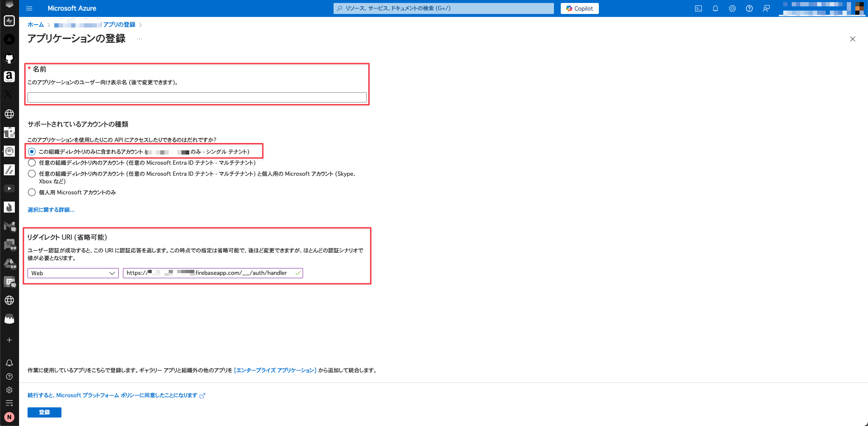Select multitenant plus personal Microsoft accounts option
The image size is (868, 426).
point(32,174)
